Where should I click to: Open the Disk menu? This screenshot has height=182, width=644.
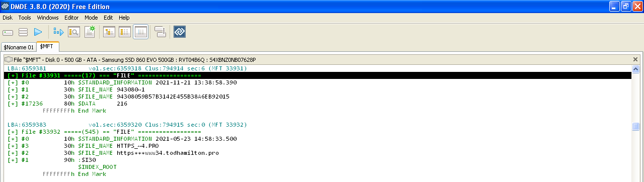click(8, 18)
